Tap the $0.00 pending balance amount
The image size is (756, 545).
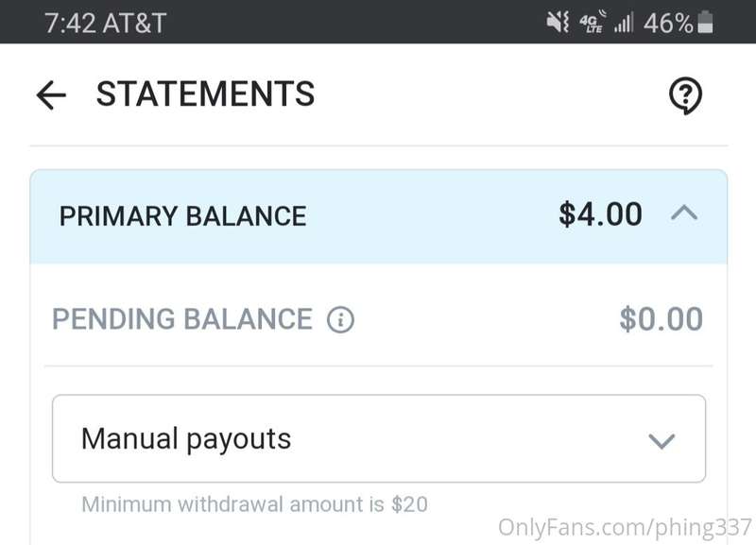click(x=661, y=319)
